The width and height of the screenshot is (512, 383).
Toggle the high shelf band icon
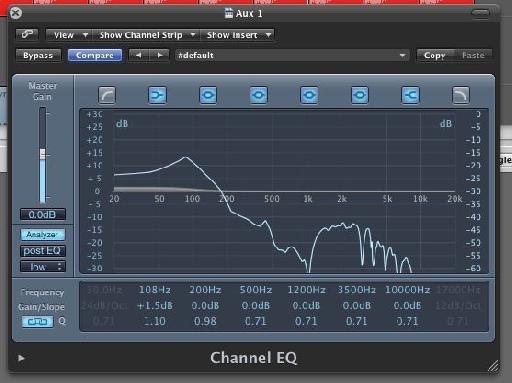coord(410,95)
